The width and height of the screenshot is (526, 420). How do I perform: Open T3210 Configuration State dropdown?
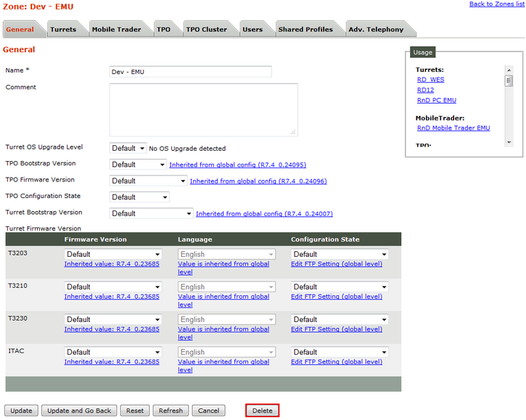pyautogui.click(x=340, y=287)
